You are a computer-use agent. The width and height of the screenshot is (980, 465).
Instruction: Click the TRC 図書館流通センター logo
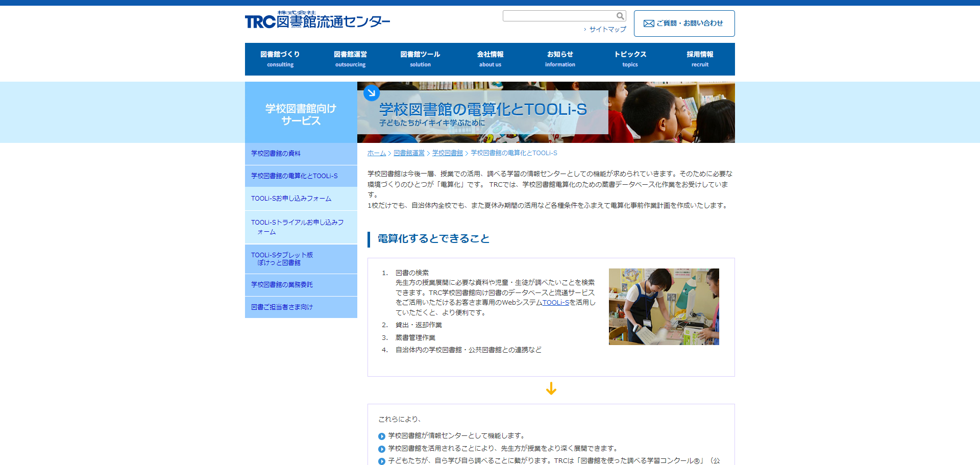[317, 20]
